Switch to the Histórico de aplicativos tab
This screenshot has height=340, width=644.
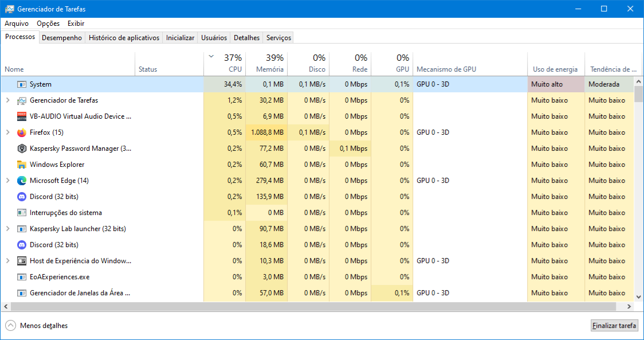pyautogui.click(x=124, y=38)
